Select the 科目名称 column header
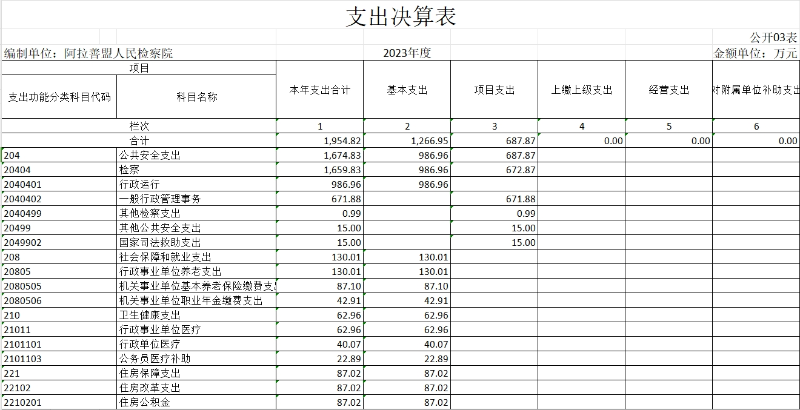This screenshot has height=410, width=800. coord(197,97)
